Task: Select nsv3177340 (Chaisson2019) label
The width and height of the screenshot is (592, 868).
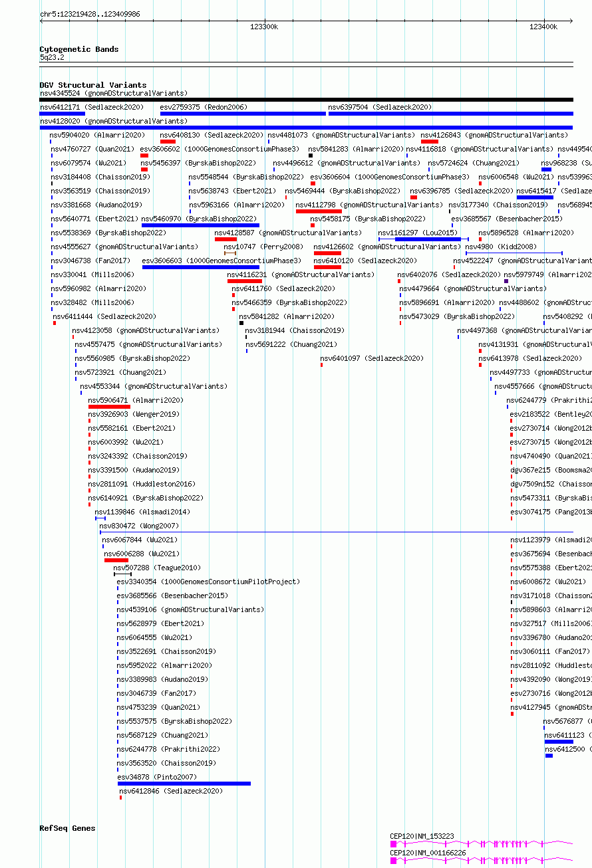Action: pos(498,205)
